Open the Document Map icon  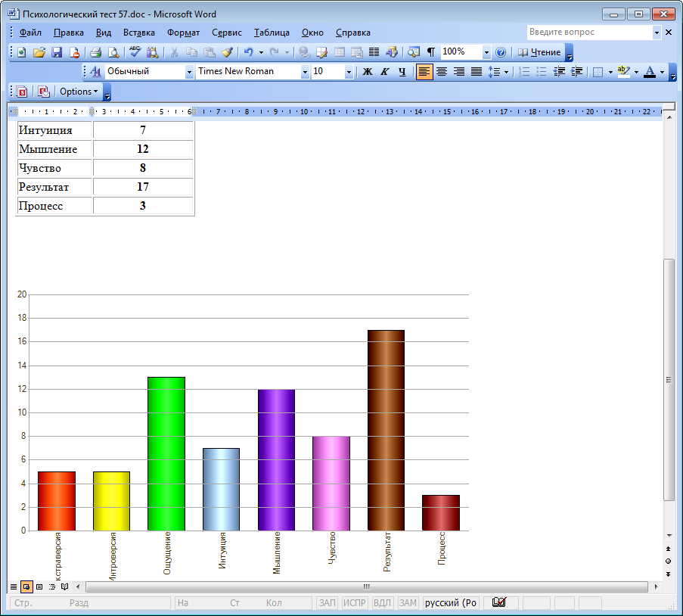coord(414,53)
